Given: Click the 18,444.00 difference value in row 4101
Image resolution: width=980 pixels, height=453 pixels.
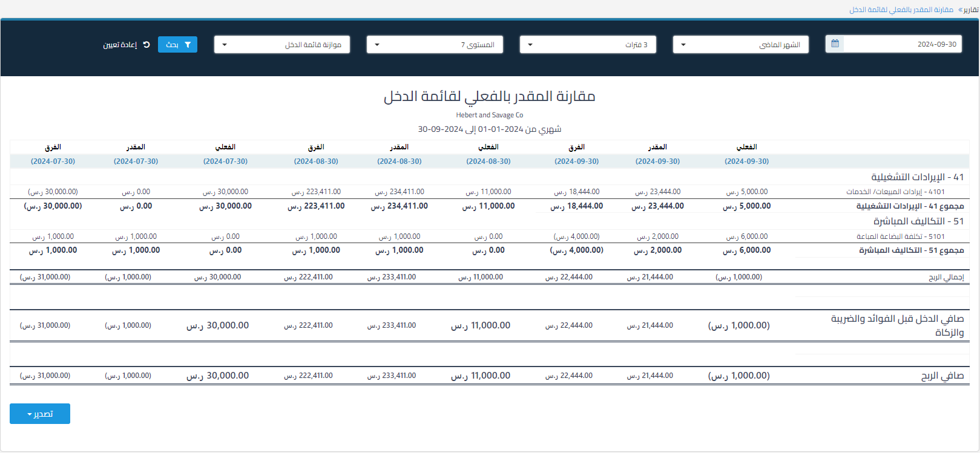Looking at the screenshot, I should click(x=577, y=192).
